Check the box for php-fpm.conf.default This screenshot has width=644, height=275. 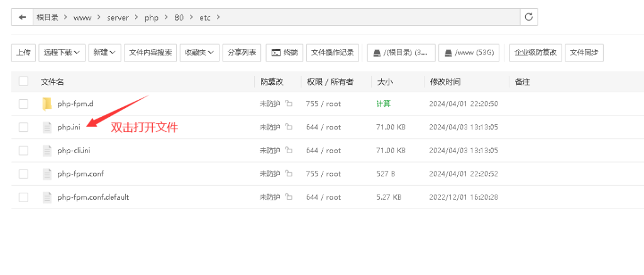click(x=23, y=197)
